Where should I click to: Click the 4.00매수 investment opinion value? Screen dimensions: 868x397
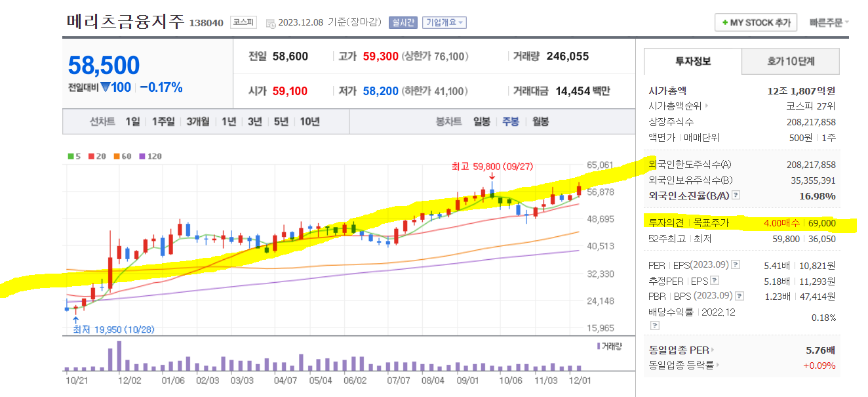783,223
